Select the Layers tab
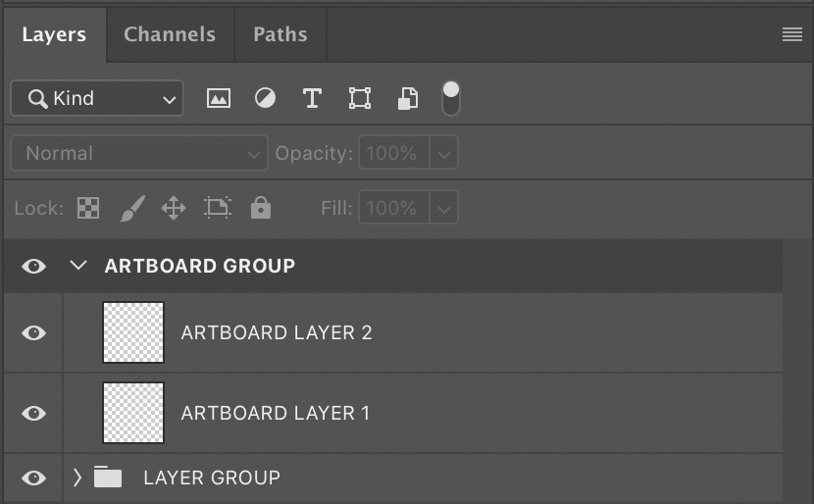 coord(54,34)
